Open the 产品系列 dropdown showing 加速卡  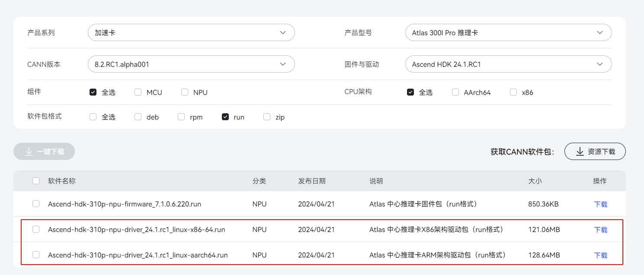pyautogui.click(x=191, y=32)
